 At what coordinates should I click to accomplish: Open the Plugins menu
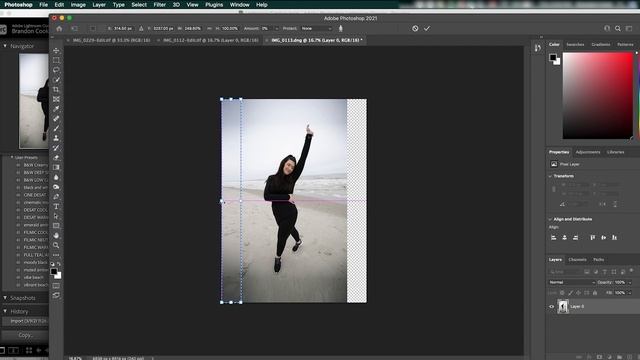click(x=214, y=5)
